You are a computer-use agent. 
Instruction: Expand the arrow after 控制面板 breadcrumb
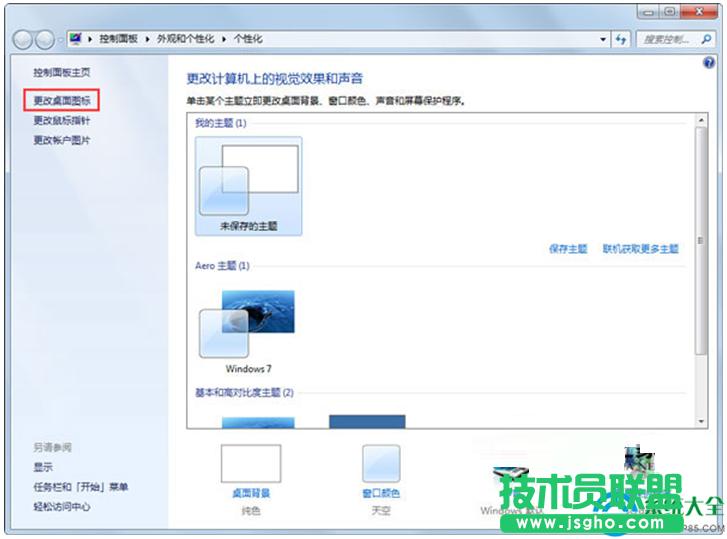147,39
